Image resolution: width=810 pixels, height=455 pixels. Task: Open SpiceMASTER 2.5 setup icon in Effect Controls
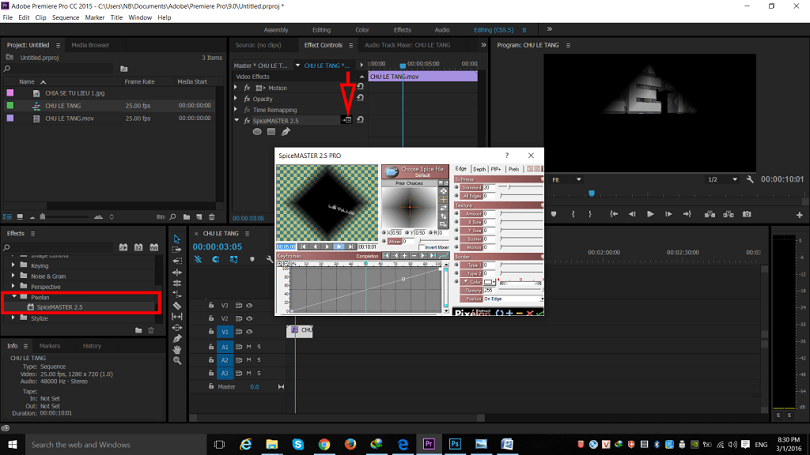coord(347,120)
